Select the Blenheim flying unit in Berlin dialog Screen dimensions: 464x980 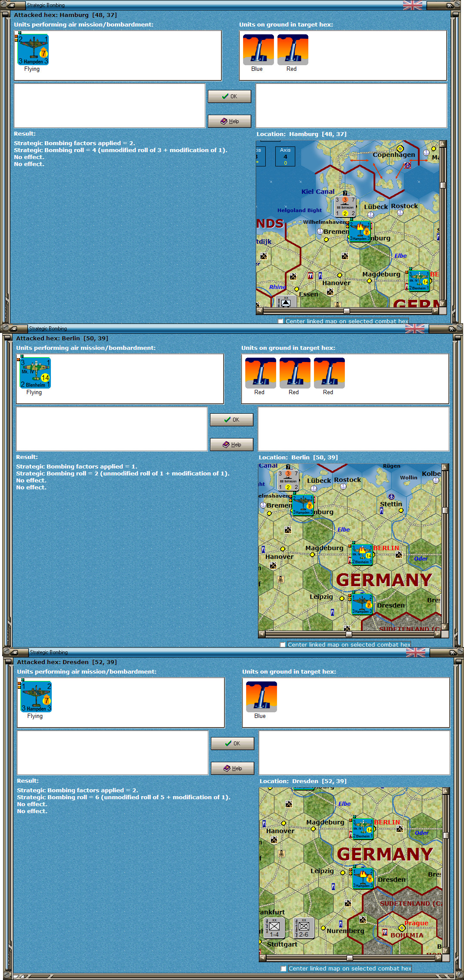(x=35, y=373)
